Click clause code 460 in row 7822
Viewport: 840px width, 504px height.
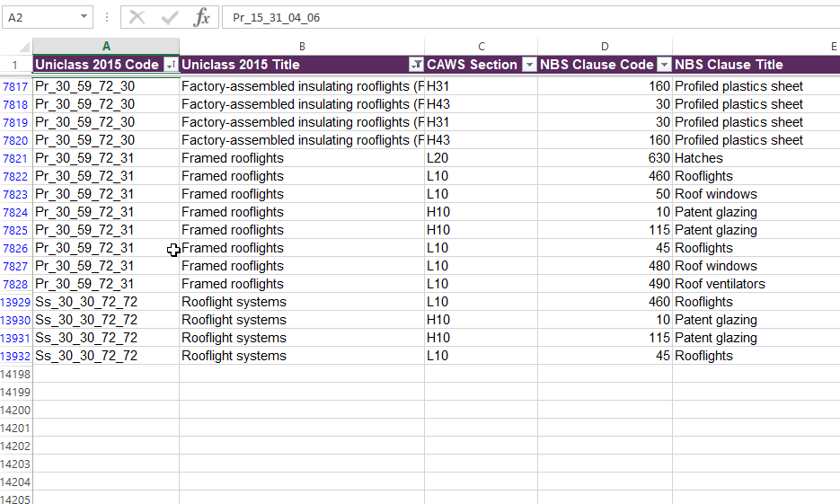coord(605,176)
